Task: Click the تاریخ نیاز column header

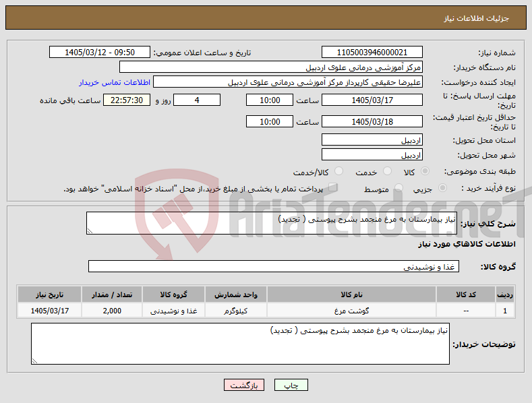Action: coord(49,294)
